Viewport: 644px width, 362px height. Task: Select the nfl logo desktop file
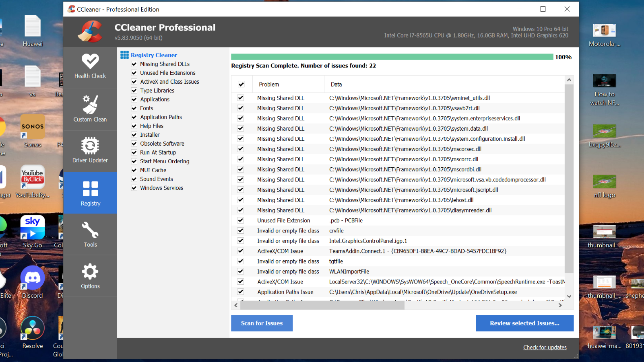(604, 186)
